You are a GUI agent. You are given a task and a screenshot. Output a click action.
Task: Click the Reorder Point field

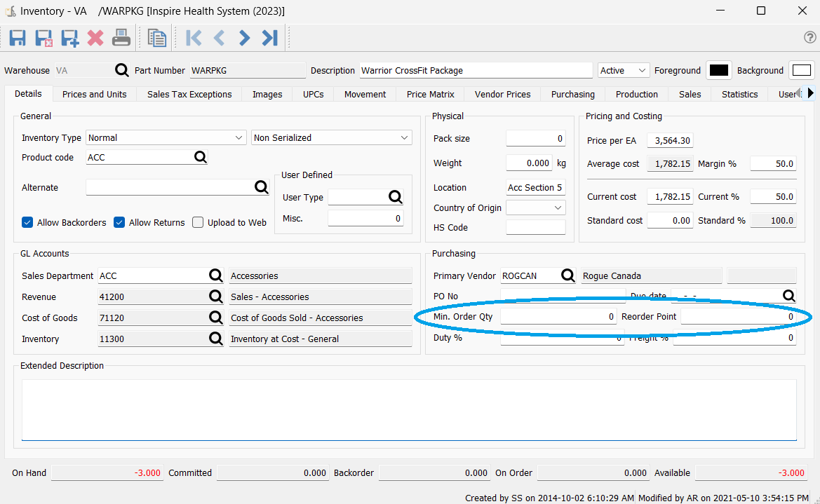click(739, 316)
